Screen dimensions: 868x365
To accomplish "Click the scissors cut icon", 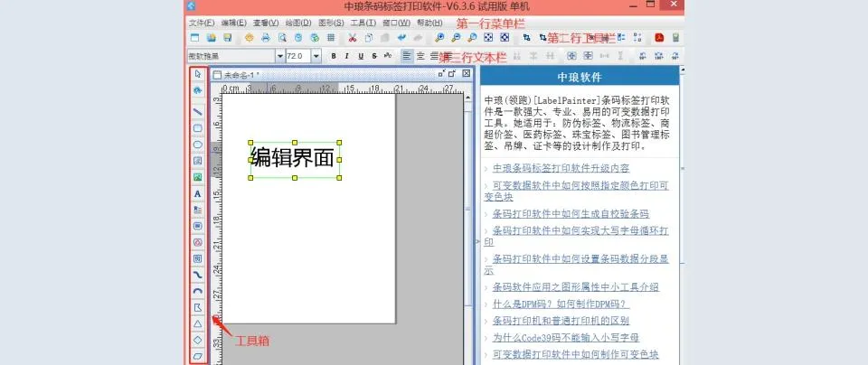I will point(352,38).
